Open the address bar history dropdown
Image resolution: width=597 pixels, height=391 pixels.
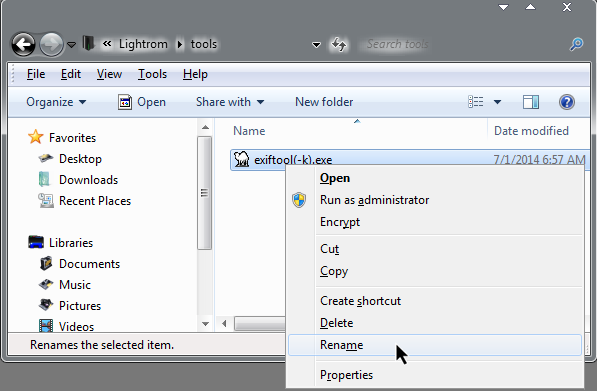point(316,45)
